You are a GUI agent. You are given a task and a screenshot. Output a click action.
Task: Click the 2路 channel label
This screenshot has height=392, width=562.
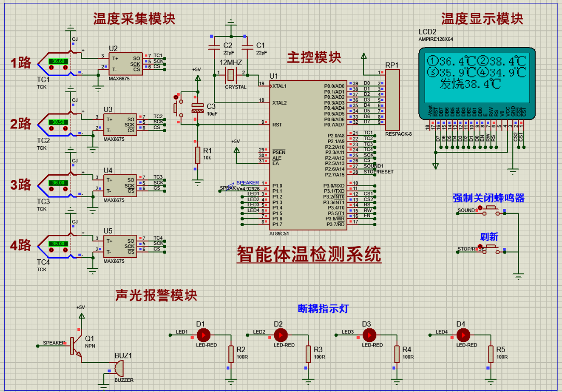pos(21,124)
